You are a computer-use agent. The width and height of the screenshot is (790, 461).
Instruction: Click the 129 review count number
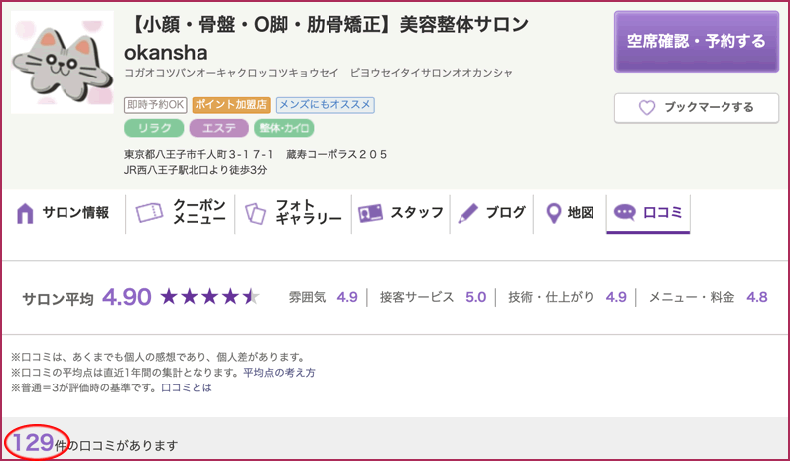34,442
